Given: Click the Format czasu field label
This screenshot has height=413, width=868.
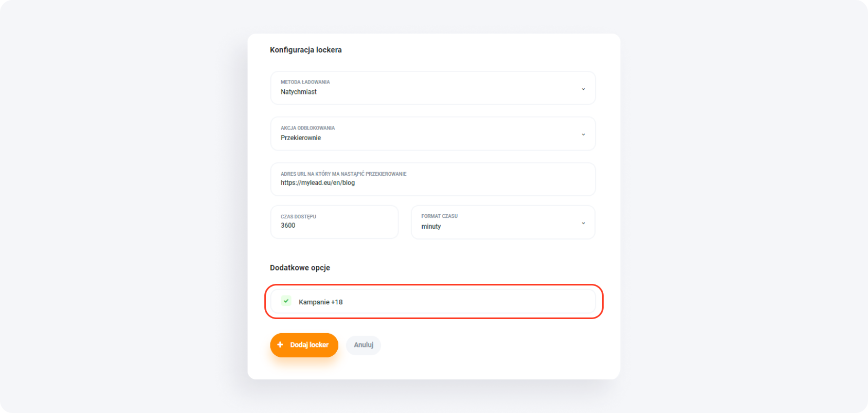Looking at the screenshot, I should [x=440, y=216].
